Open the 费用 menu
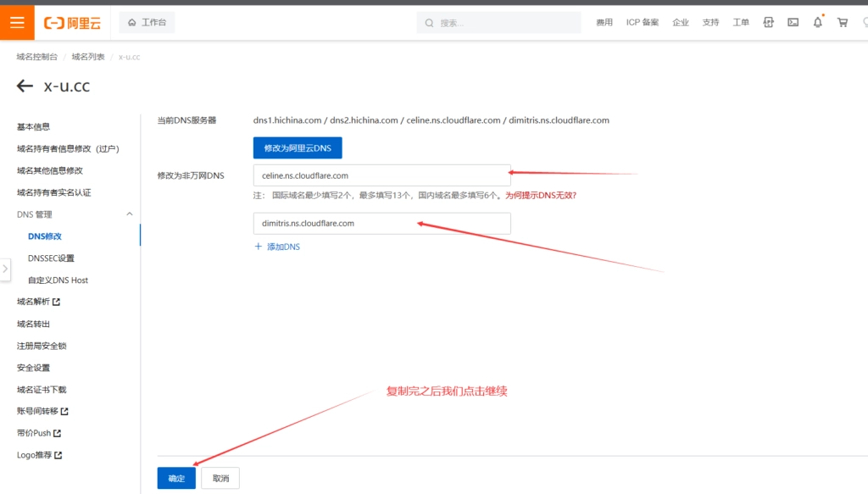 (604, 23)
